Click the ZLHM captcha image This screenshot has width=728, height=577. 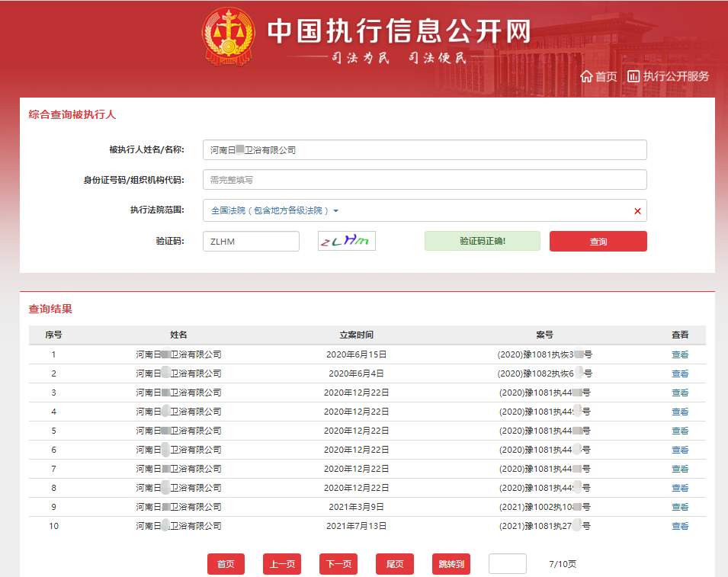tap(345, 240)
